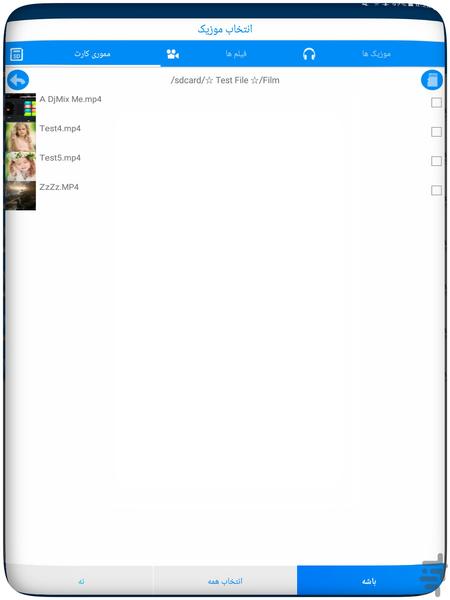Viewport: 450px width, 600px height.
Task: Open the memory card tab (مموری کارت)
Action: tap(92, 54)
